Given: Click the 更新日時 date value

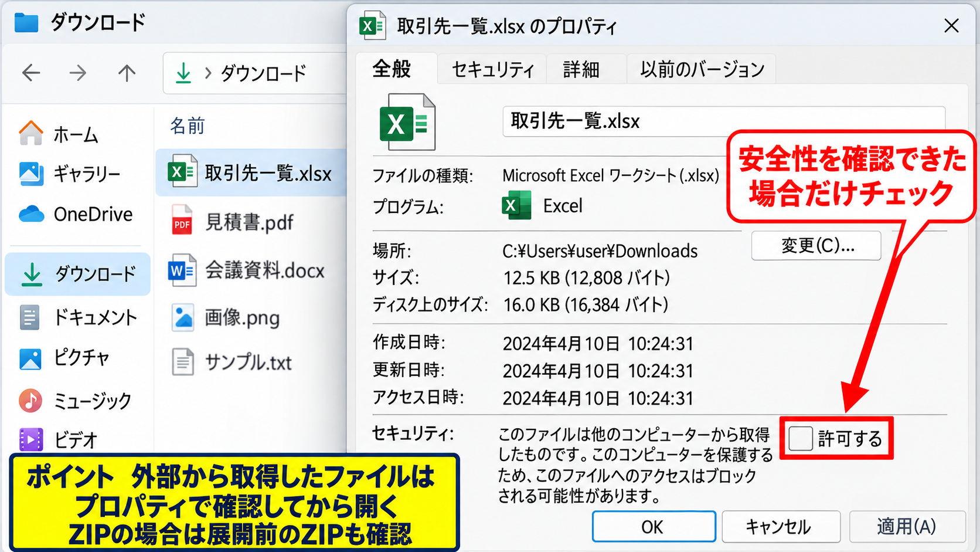Looking at the screenshot, I should (x=598, y=371).
